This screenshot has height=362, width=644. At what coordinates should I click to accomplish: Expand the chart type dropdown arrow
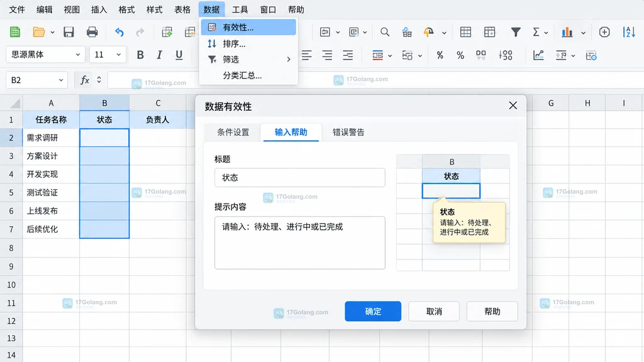click(583, 33)
